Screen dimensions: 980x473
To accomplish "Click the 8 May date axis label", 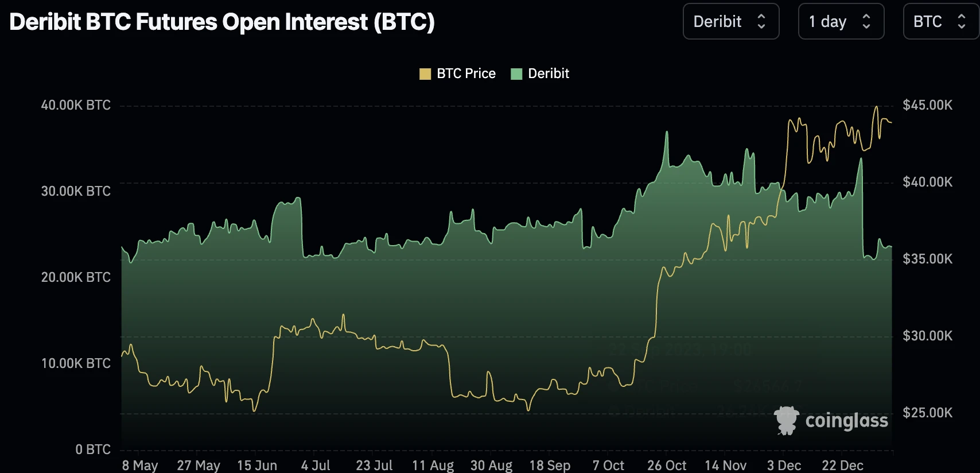I will click(140, 465).
